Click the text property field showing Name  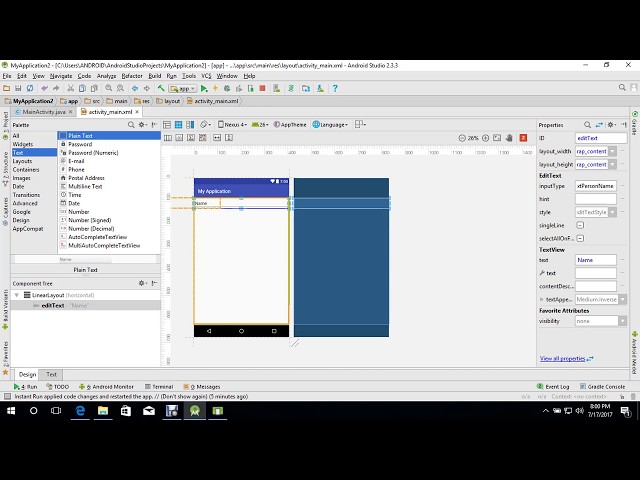click(x=596, y=260)
